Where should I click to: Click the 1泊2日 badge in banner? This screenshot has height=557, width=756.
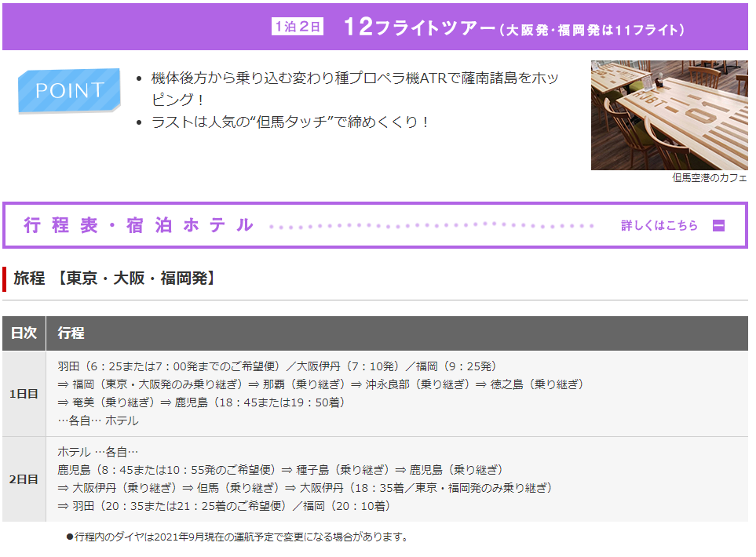coord(298,27)
